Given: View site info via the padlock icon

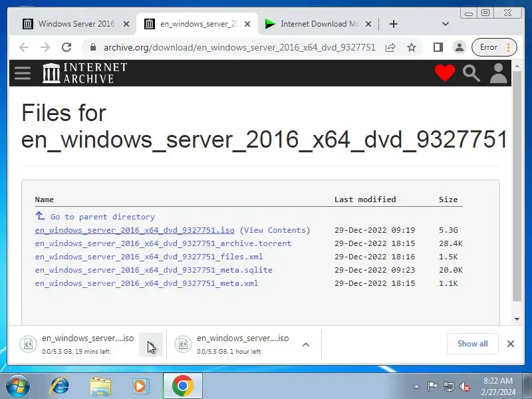Looking at the screenshot, I should coord(93,47).
